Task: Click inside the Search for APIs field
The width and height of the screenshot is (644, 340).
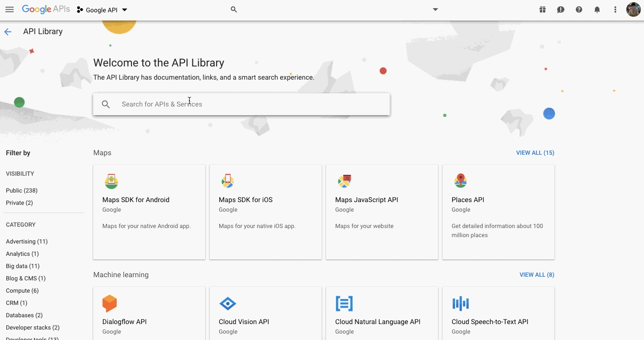Action: tap(241, 104)
